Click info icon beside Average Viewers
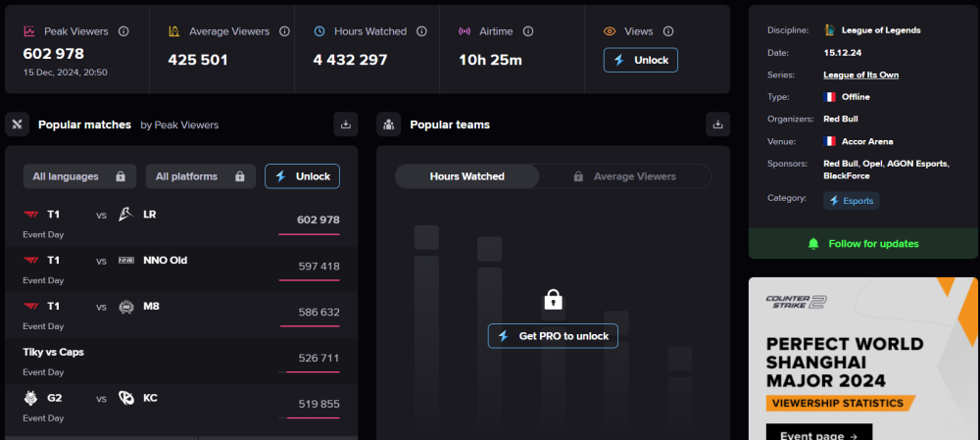980x440 pixels. tap(284, 31)
